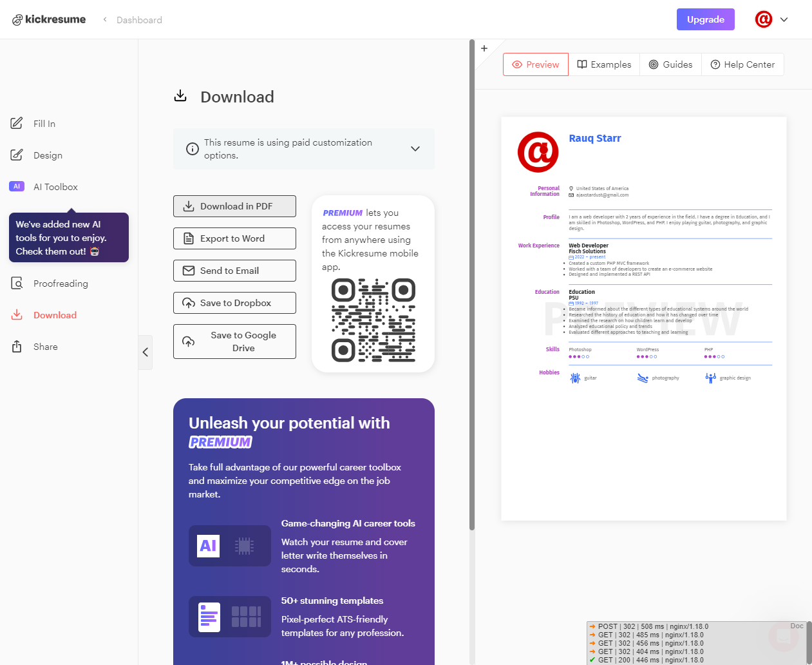Click the red Download sidebar icon
The height and width of the screenshot is (665, 812).
click(x=17, y=314)
